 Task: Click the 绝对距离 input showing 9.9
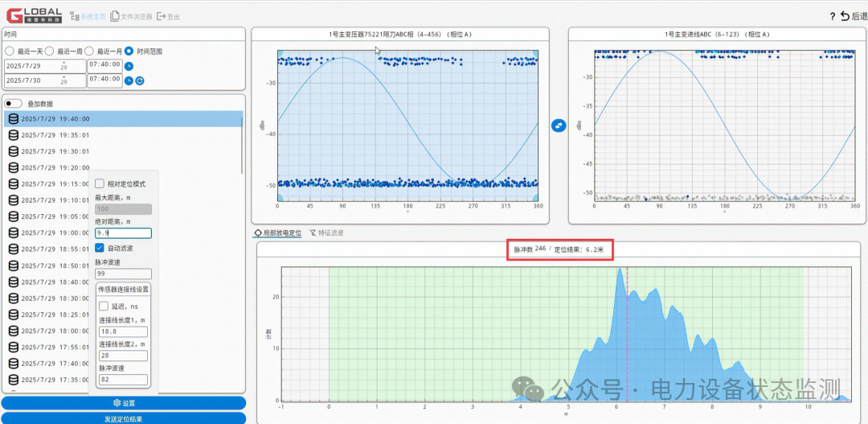click(124, 233)
